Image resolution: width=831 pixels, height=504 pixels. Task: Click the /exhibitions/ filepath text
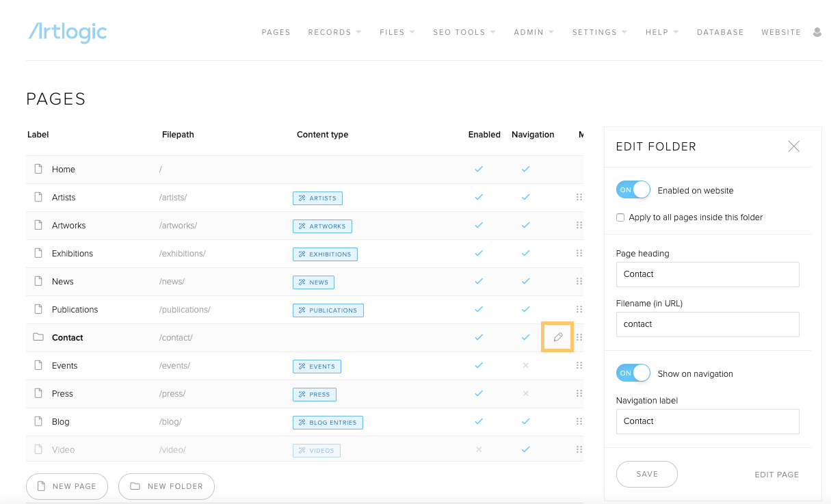[183, 253]
